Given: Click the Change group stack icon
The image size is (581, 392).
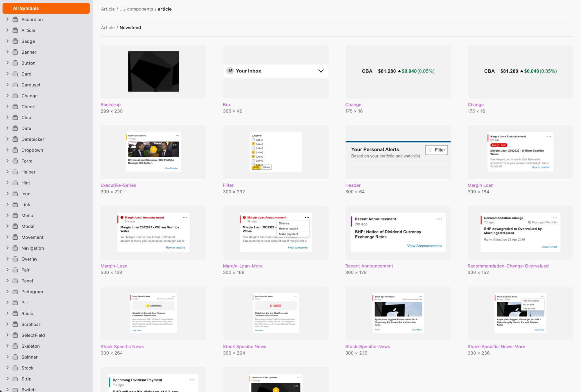Looking at the screenshot, I should point(15,95).
